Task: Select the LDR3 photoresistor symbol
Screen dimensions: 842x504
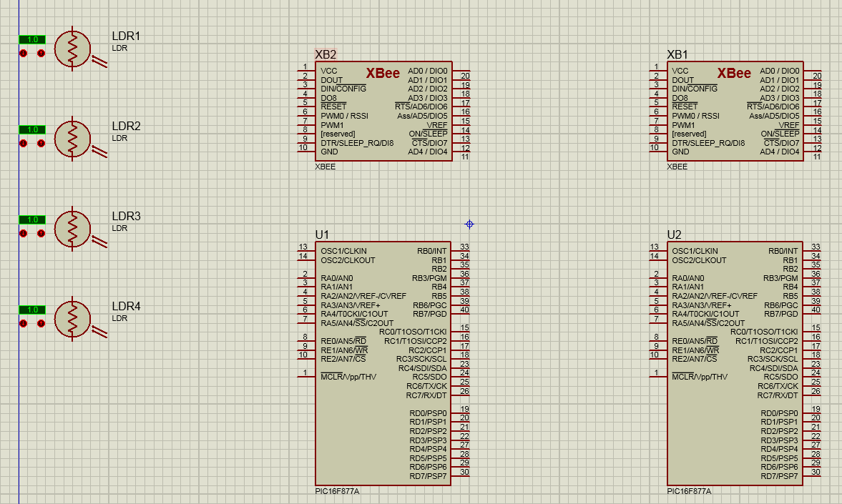Action: [73, 229]
